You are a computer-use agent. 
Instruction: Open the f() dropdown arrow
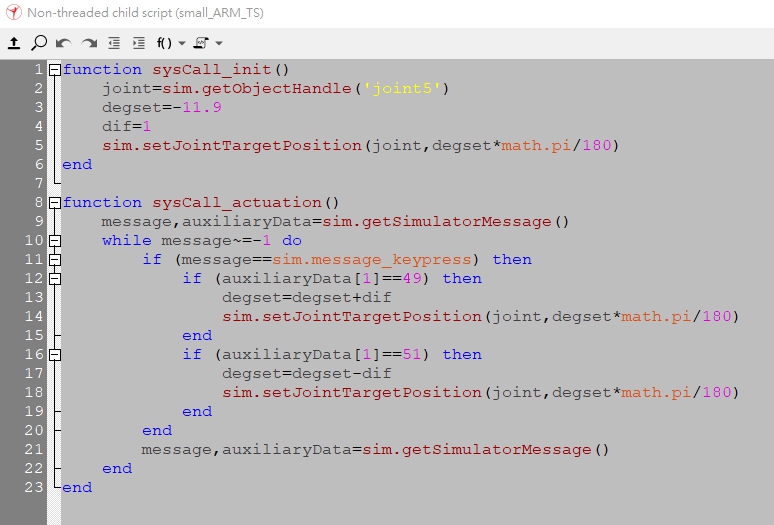[x=182, y=43]
